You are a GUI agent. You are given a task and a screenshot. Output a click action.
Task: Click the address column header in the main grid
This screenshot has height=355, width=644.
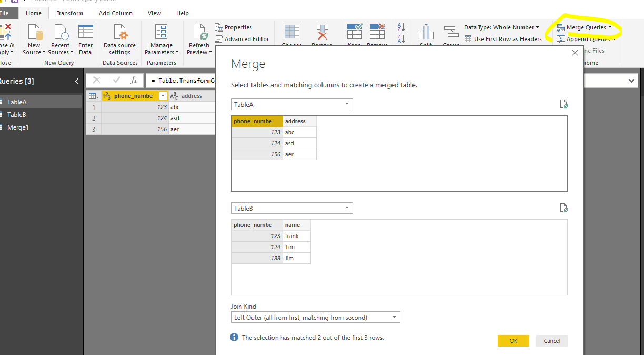coord(192,96)
